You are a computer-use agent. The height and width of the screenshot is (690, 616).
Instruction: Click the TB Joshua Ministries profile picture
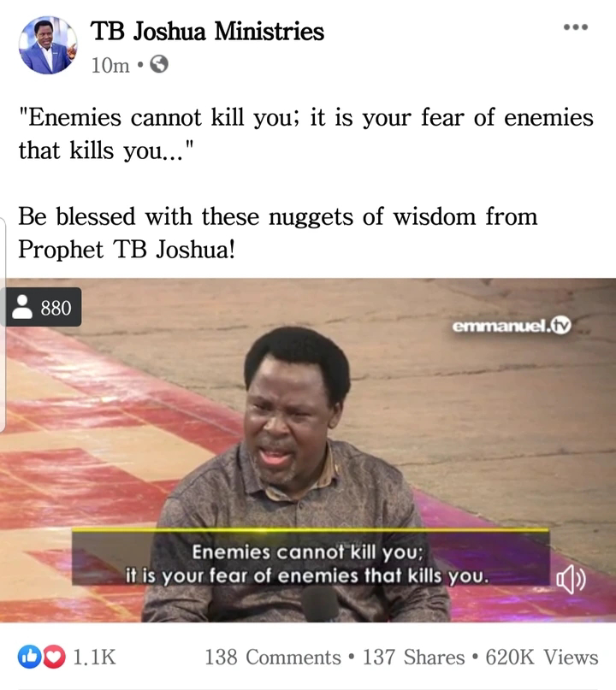[48, 44]
